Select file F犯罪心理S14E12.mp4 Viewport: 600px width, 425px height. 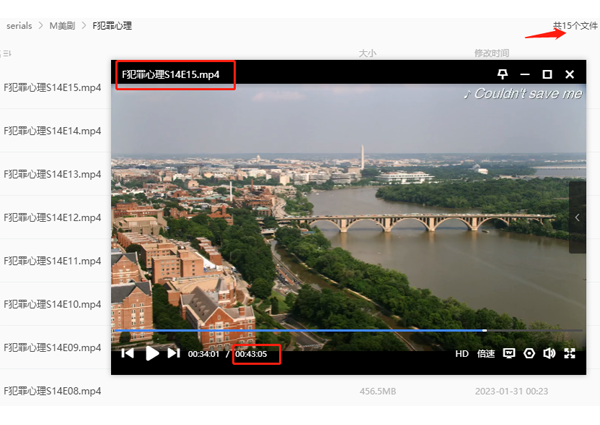pyautogui.click(x=52, y=218)
